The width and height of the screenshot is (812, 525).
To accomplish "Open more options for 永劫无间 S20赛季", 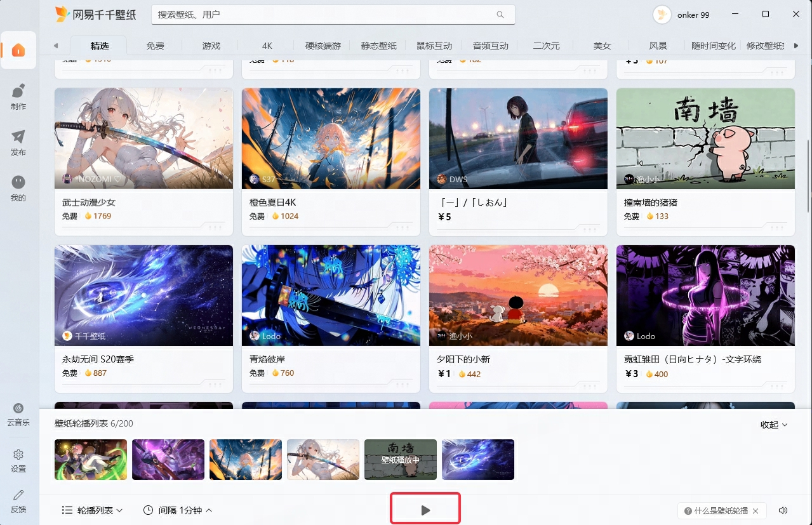I will pos(216,385).
